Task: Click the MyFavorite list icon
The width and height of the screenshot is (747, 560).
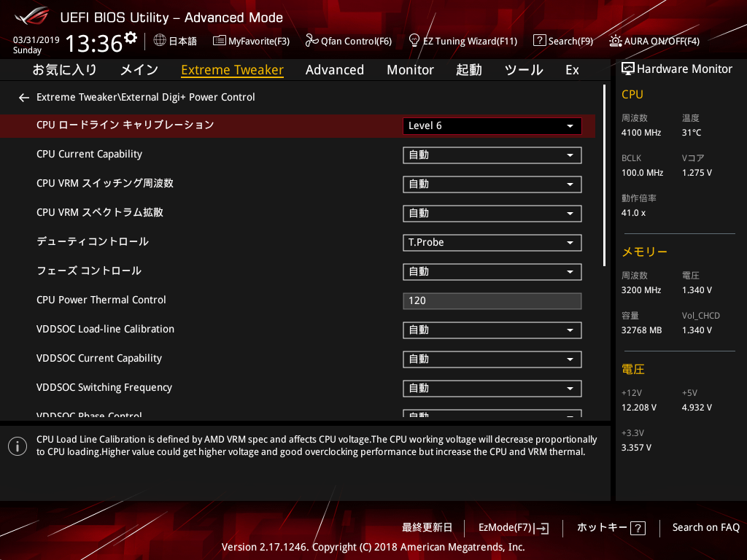Action: [219, 41]
